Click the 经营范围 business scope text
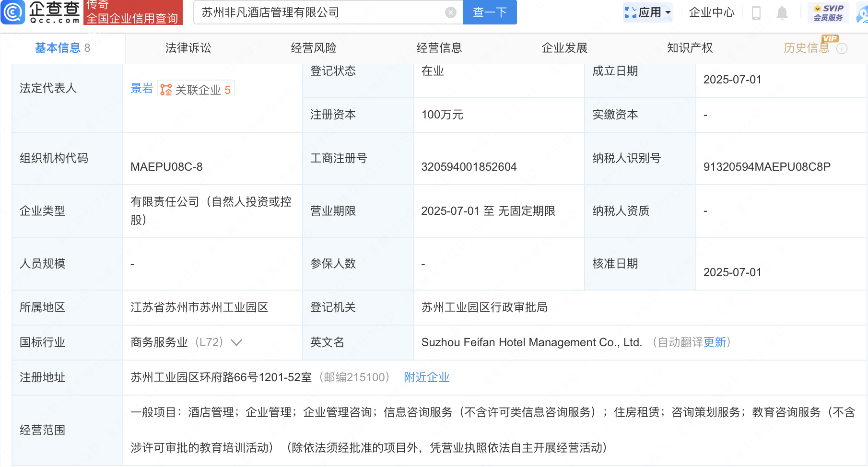 pyautogui.click(x=493, y=430)
